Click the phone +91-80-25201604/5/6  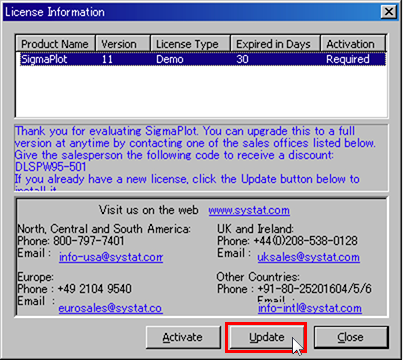coord(314,289)
